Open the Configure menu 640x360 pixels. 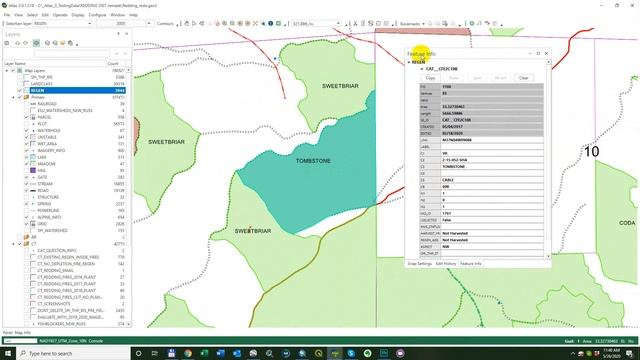97,15
